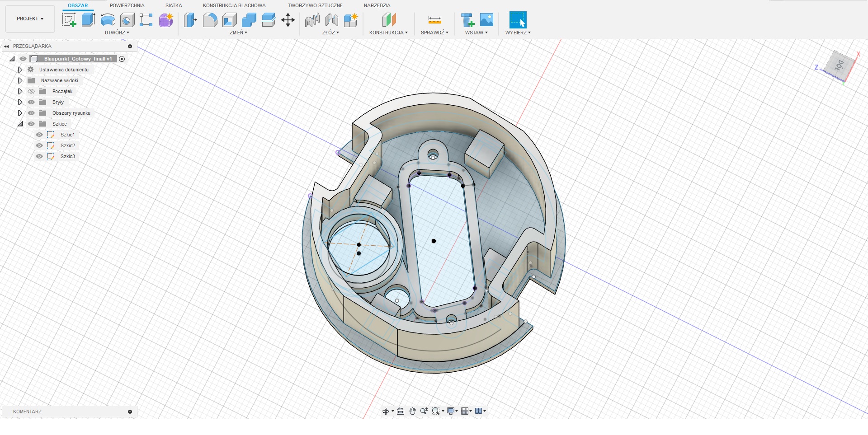The image size is (868, 435).
Task: Select the Create Sketch tool
Action: 69,20
